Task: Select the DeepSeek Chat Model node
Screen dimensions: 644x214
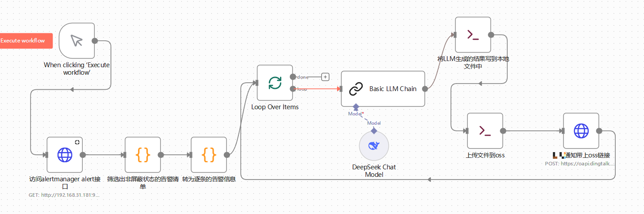Action: 374,145
